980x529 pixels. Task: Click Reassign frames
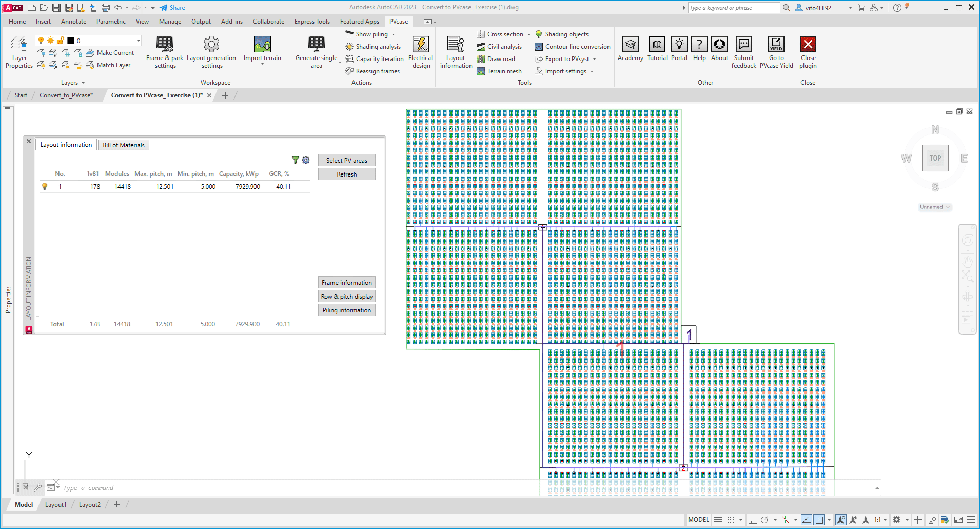pos(373,71)
